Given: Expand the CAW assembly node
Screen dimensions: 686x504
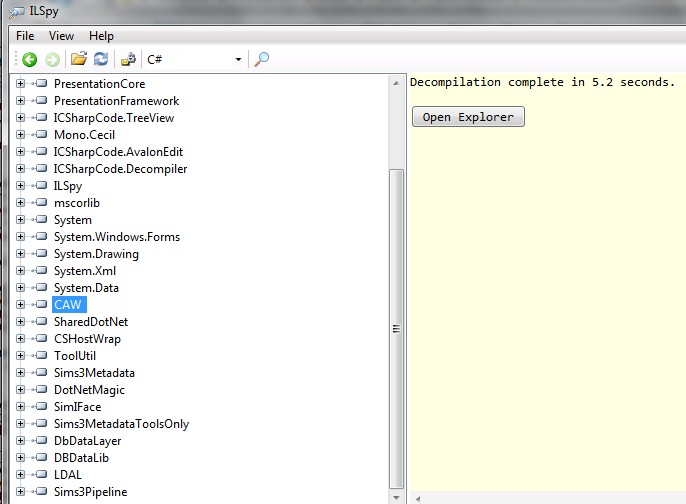Looking at the screenshot, I should [x=20, y=304].
